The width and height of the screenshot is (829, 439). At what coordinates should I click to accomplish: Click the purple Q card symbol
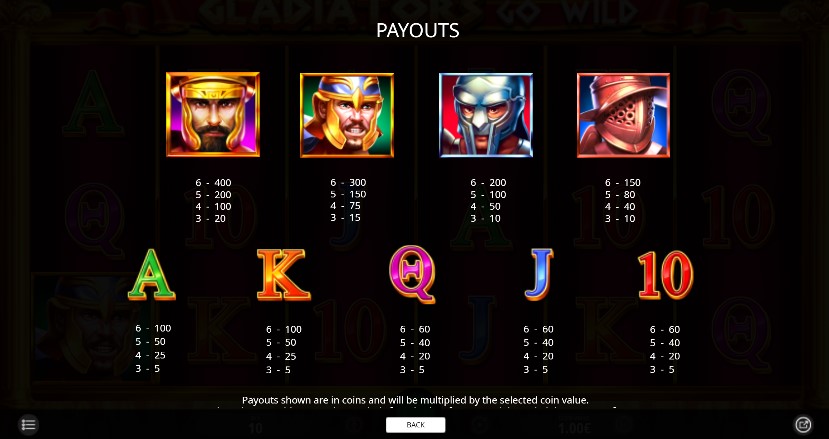coord(412,274)
